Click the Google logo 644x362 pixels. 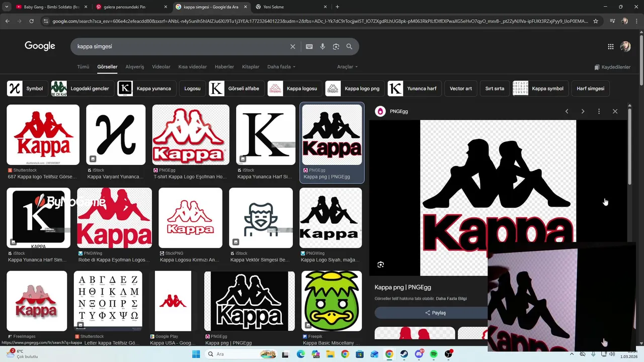[40, 46]
